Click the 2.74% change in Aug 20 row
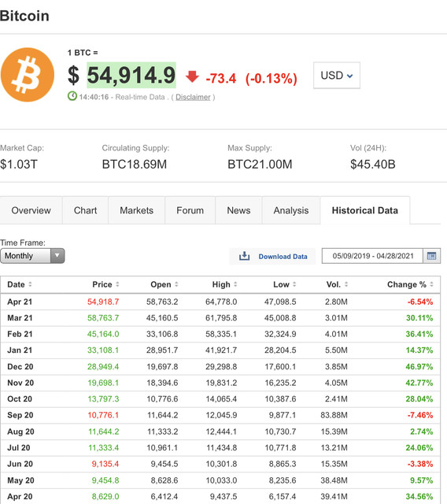 tap(422, 432)
